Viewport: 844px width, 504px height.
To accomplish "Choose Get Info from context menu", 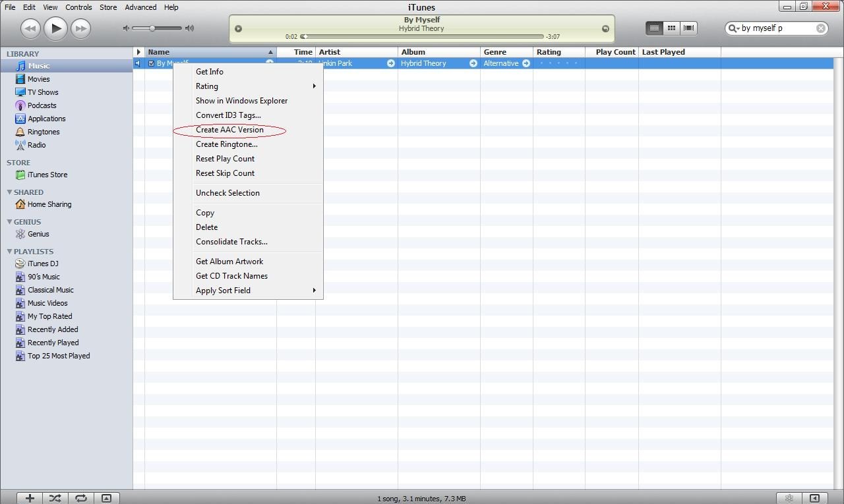I will [248, 72].
